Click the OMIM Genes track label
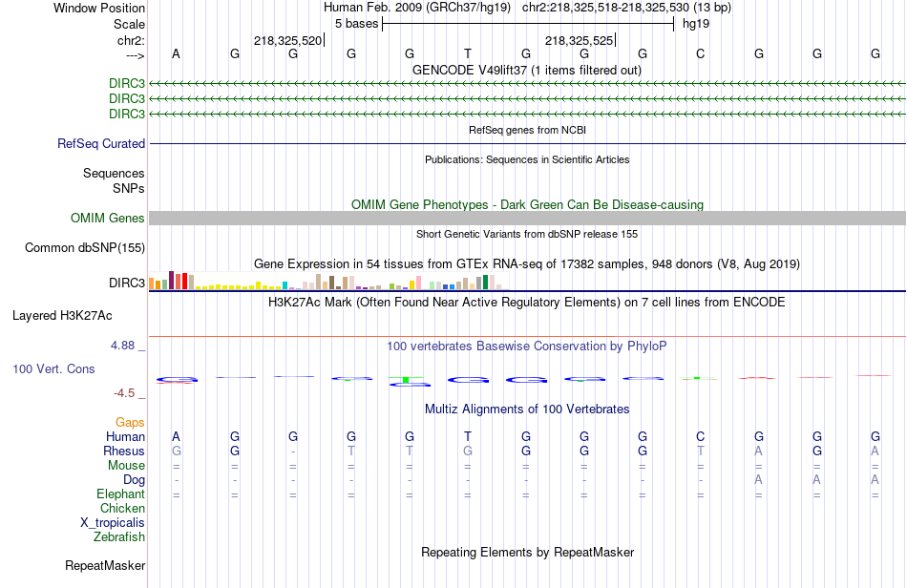This screenshot has height=588, width=907. (108, 218)
